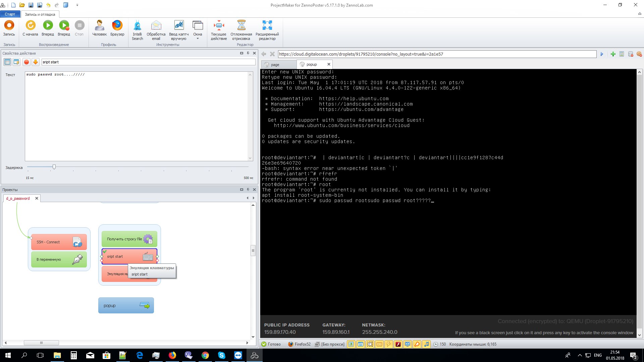644x362 pixels.
Task: Close the popup browser tab
Action: [x=329, y=64]
